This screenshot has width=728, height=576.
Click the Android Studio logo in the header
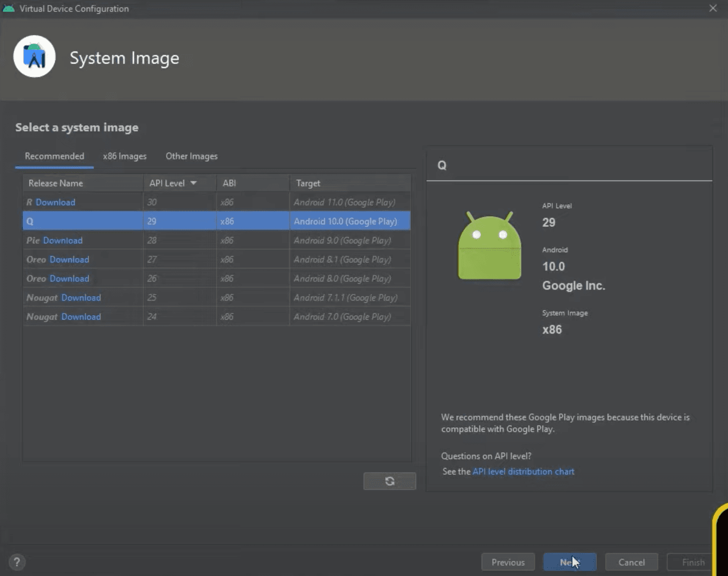tap(34, 56)
